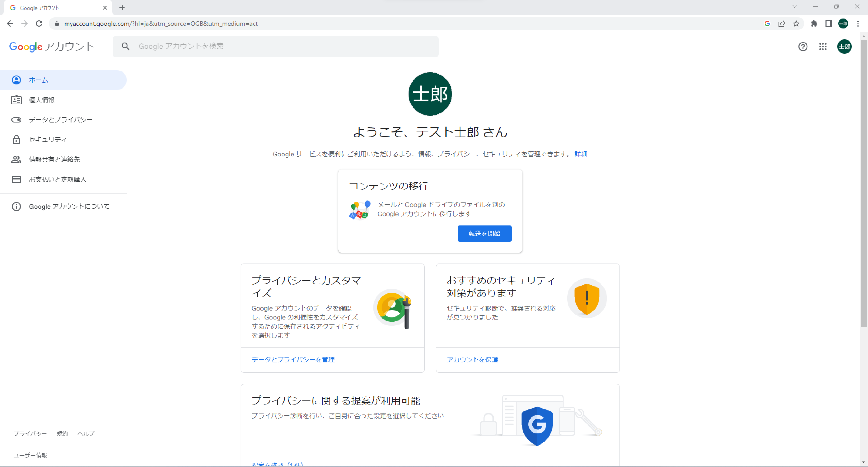The height and width of the screenshot is (467, 868).
Task: Click the Google アカウント logo
Action: [52, 47]
